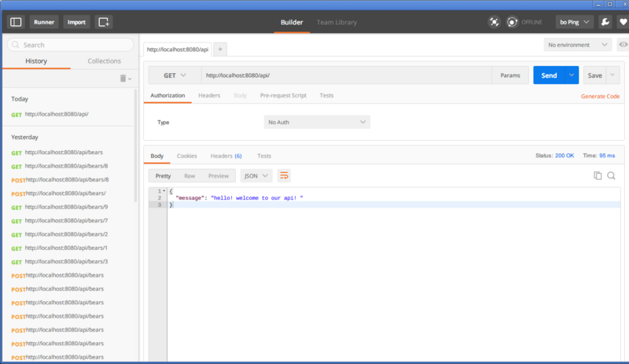The height and width of the screenshot is (364, 629).
Task: Toggle the line wrap icon in response
Action: click(284, 176)
